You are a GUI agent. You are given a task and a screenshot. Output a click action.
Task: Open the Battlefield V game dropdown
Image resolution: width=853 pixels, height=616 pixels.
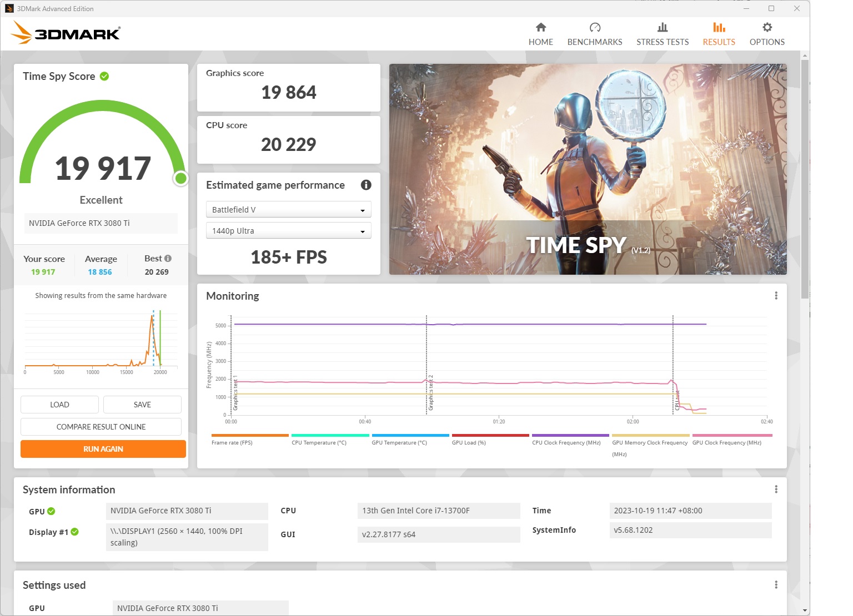[288, 210]
